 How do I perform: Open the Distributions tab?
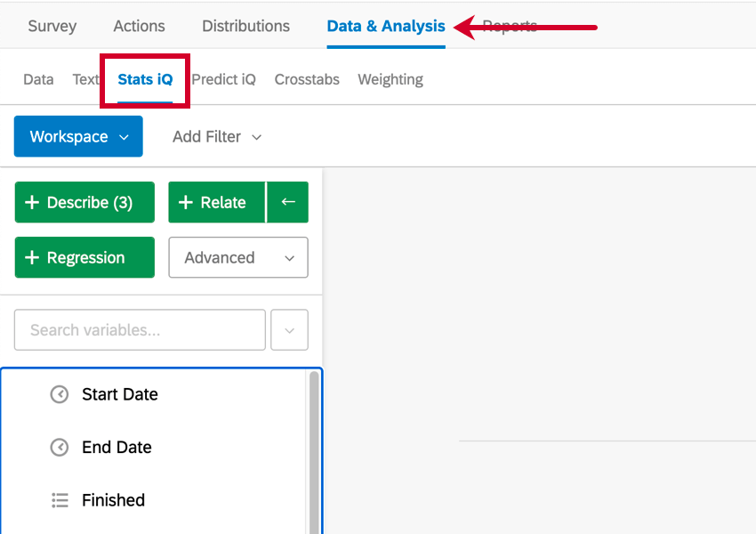point(245,26)
